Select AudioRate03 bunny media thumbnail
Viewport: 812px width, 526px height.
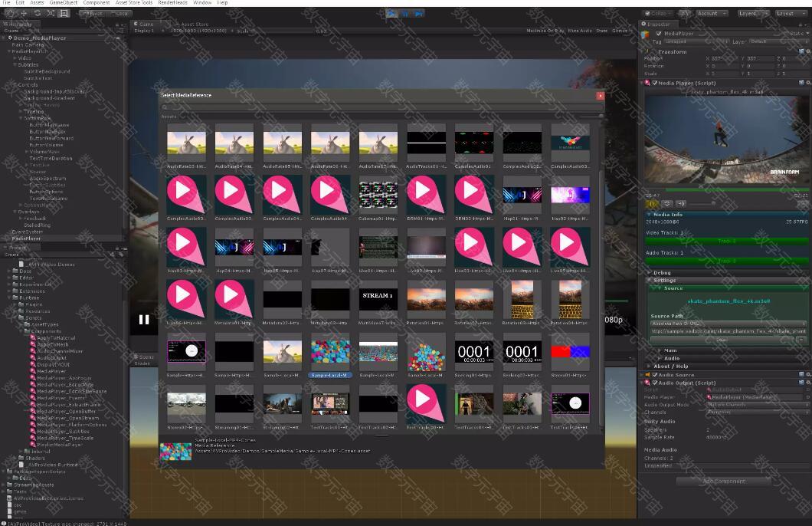point(186,143)
